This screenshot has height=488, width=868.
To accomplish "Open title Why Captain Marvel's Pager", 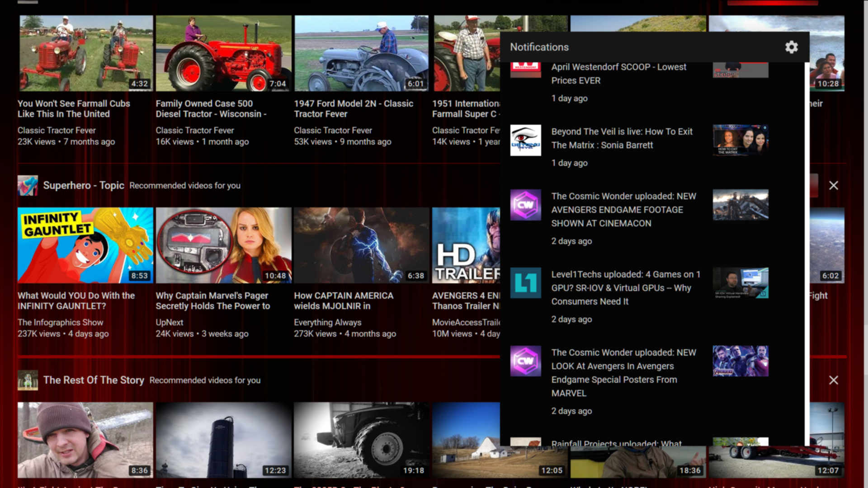I will pyautogui.click(x=213, y=300).
